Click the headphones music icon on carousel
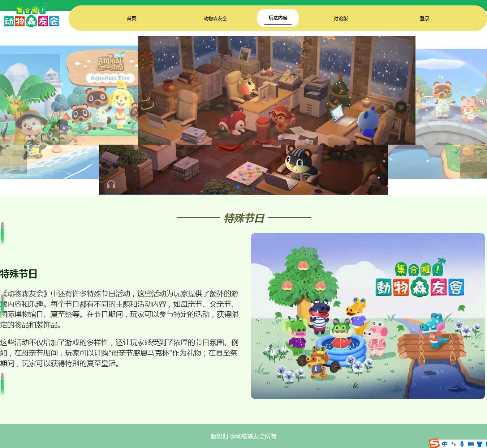The image size is (487, 448). tap(111, 184)
